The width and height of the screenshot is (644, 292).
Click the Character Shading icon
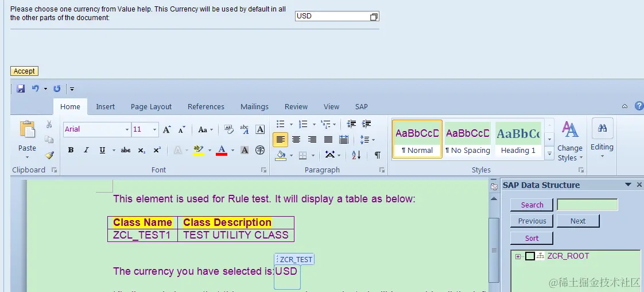pos(245,150)
